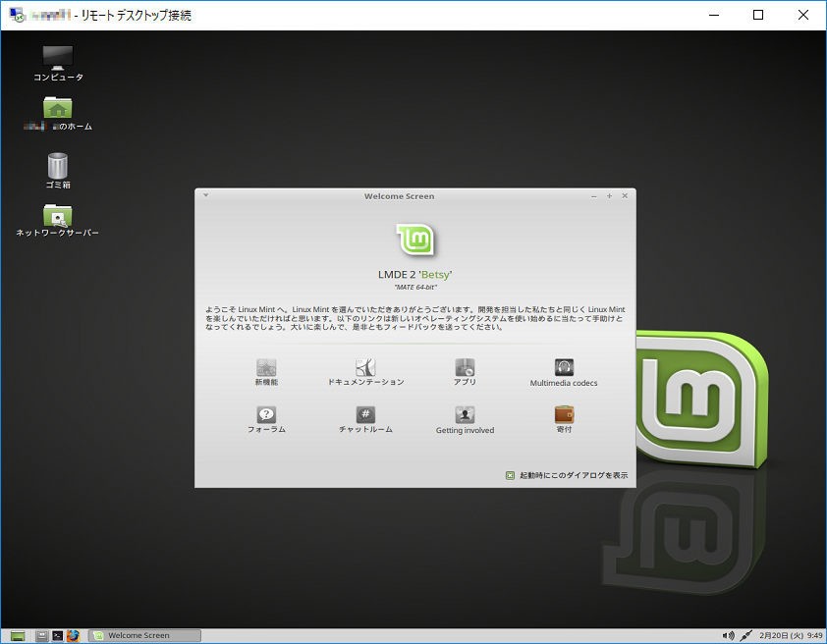Click the network connection tray icon
This screenshot has width=827, height=644.
point(745,635)
